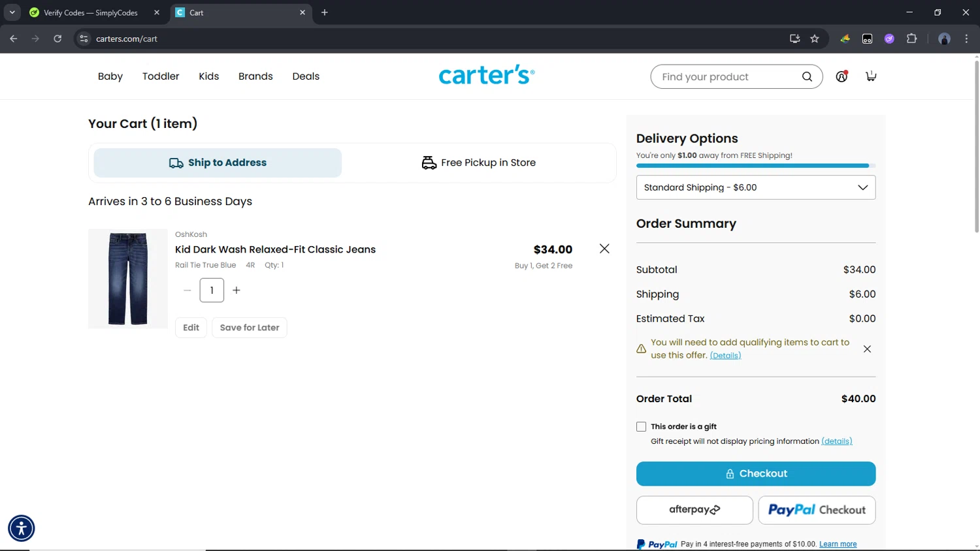Open the account profile icon

click(841, 76)
